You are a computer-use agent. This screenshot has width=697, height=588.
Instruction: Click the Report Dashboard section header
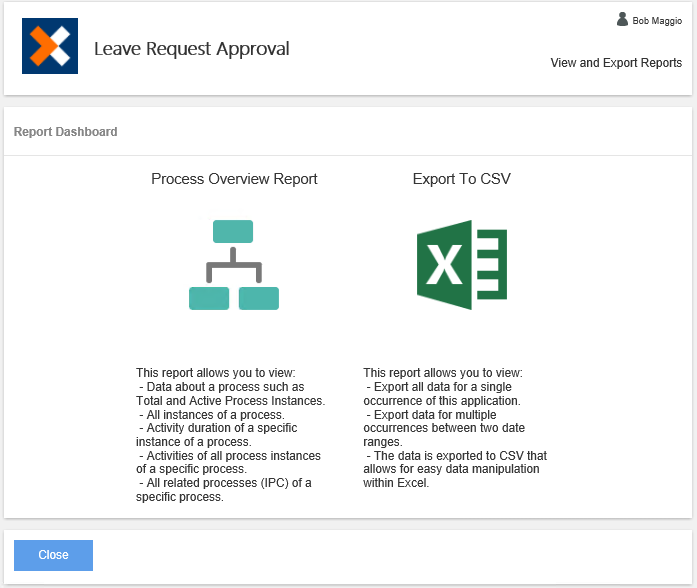65,132
